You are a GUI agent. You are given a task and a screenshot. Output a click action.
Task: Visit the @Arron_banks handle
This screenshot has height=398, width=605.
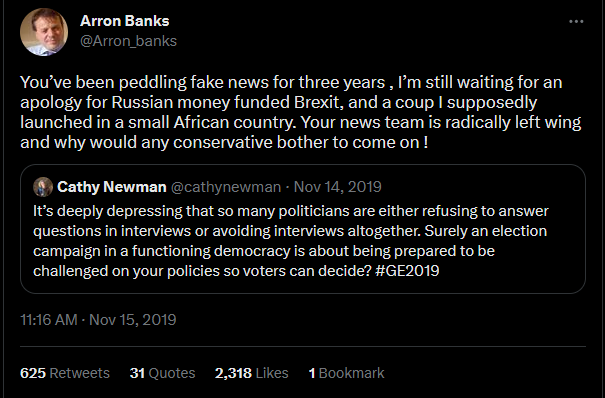pos(128,41)
